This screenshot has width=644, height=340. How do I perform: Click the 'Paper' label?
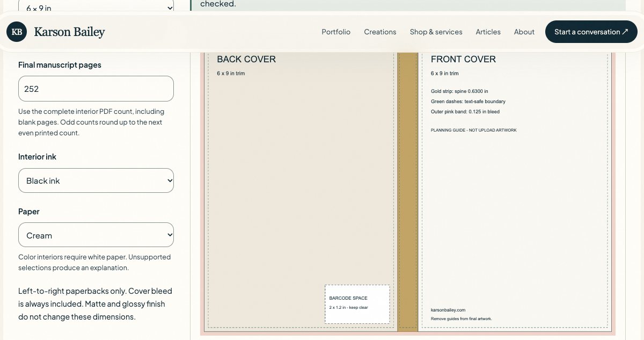(x=29, y=212)
